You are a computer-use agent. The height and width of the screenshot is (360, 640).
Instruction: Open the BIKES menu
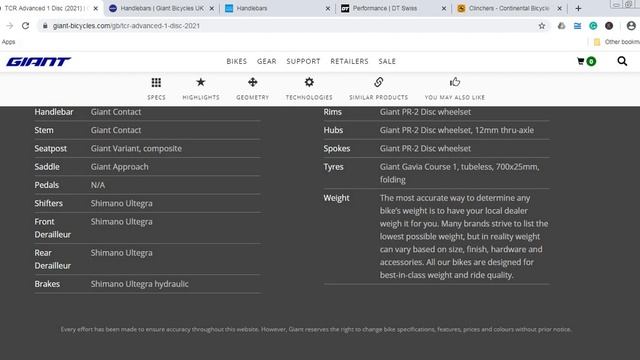tap(237, 61)
